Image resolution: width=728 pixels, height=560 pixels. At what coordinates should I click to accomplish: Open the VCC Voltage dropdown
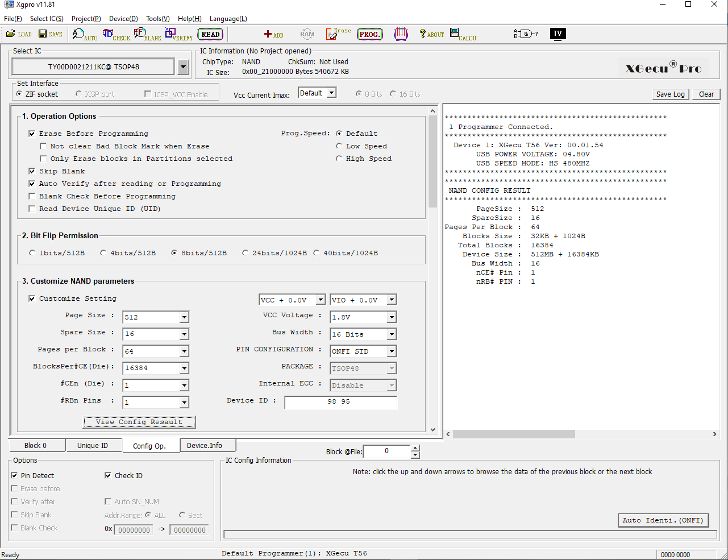[x=392, y=317]
